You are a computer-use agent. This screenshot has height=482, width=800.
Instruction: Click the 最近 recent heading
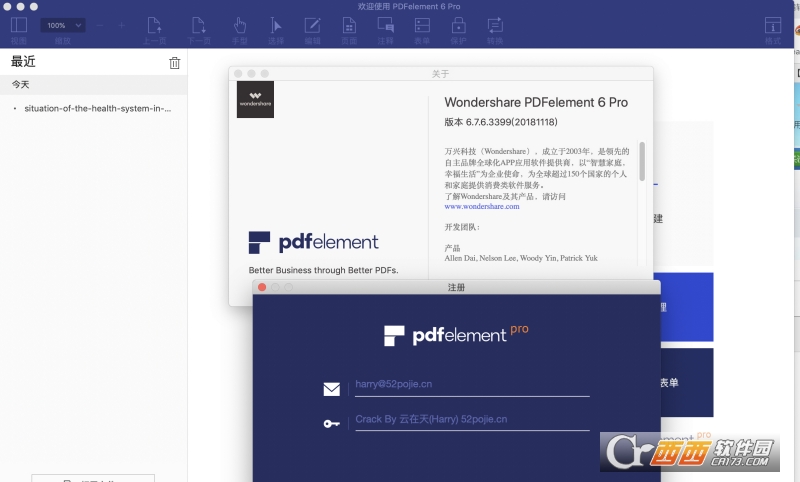coord(23,62)
